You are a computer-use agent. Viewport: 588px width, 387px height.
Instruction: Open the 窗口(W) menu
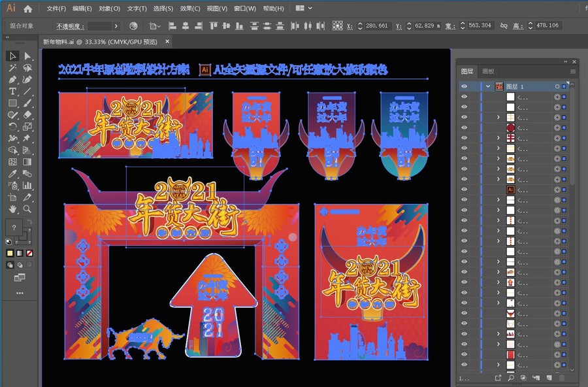245,8
